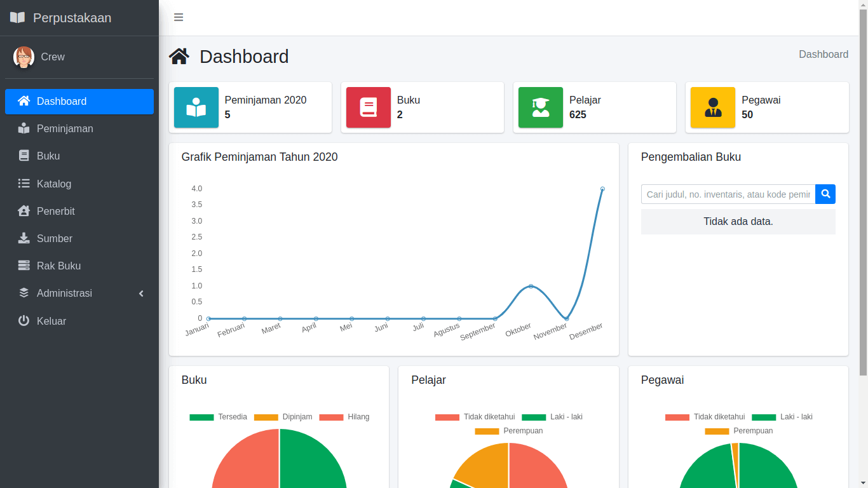This screenshot has width=868, height=488.
Task: Click the Perpustakaan open-book logo icon
Action: point(18,18)
